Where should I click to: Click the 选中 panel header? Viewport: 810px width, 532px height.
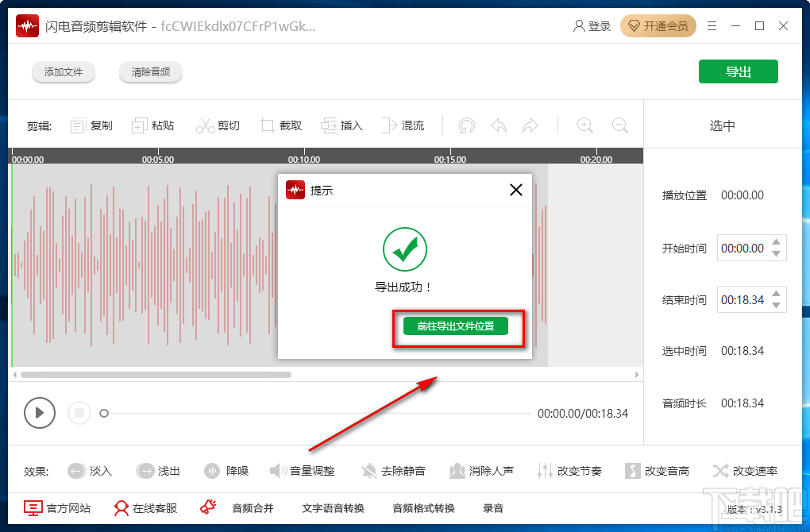(722, 125)
